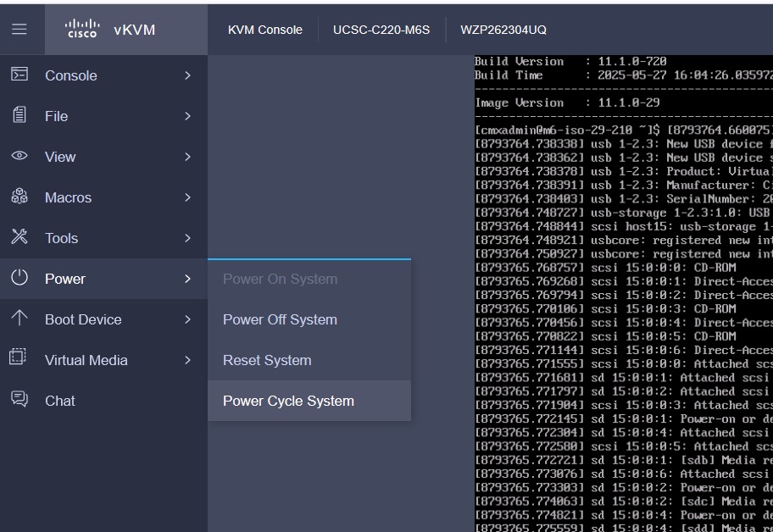Screen dimensions: 773x532
Task: Click Reset System
Action: point(267,359)
